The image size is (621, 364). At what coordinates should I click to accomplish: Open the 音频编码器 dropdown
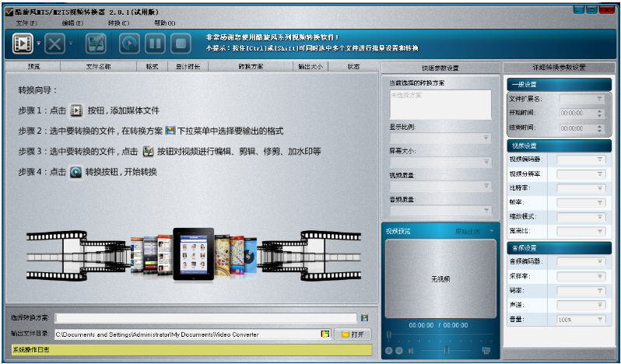[x=581, y=261]
